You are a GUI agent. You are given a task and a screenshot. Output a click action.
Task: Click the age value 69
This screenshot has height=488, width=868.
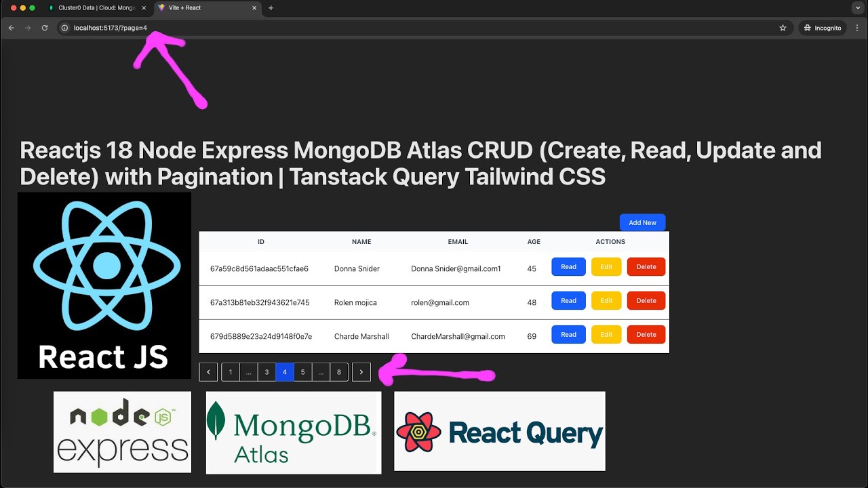click(x=532, y=337)
